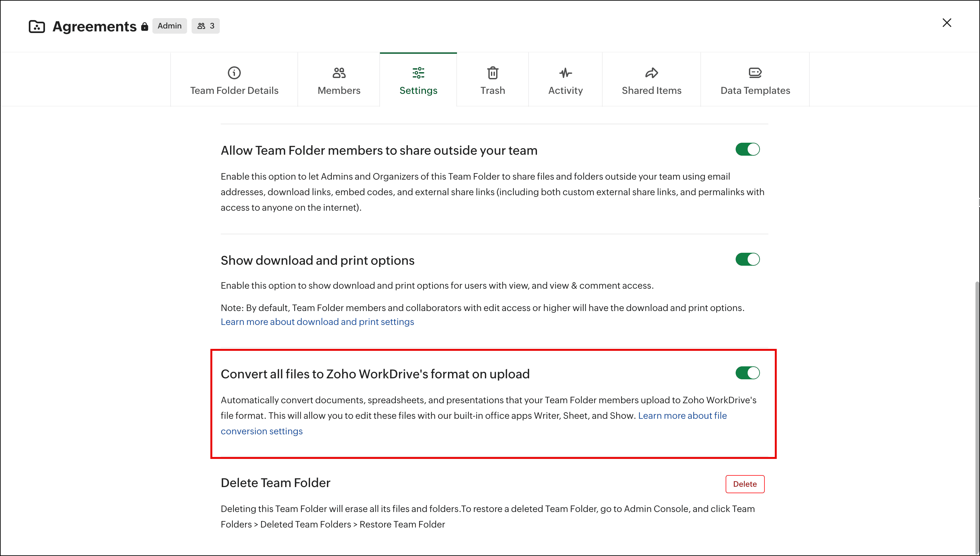Viewport: 980px width, 556px height.
Task: Click the Trash bin icon
Action: click(x=493, y=72)
